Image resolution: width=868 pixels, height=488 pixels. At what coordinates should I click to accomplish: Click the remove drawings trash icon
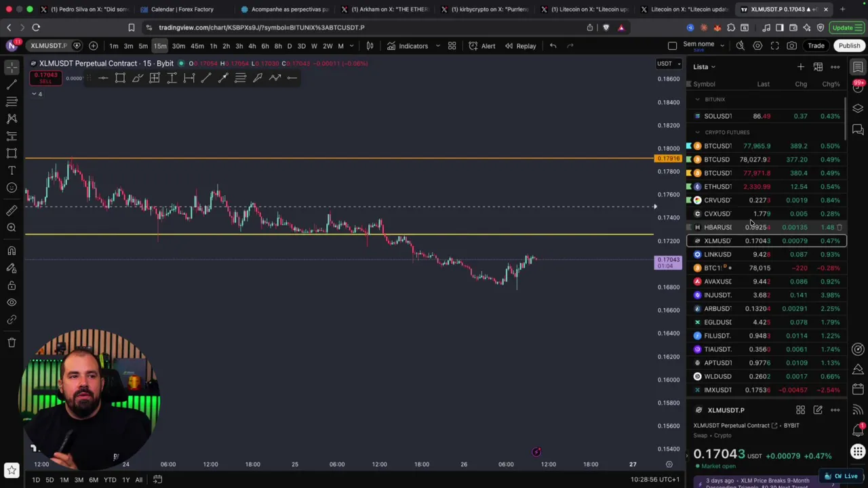(12, 342)
